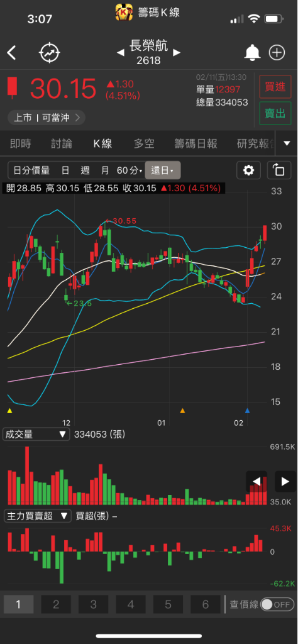Tap the 籌碼K線 app logo
Screen dimensions: 298x644
[124, 13]
